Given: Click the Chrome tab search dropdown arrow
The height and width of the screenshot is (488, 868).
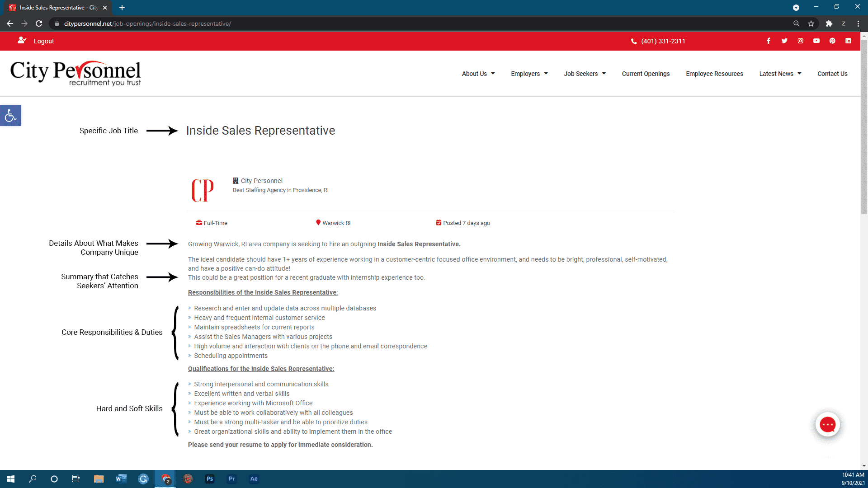Looking at the screenshot, I should [x=796, y=8].
